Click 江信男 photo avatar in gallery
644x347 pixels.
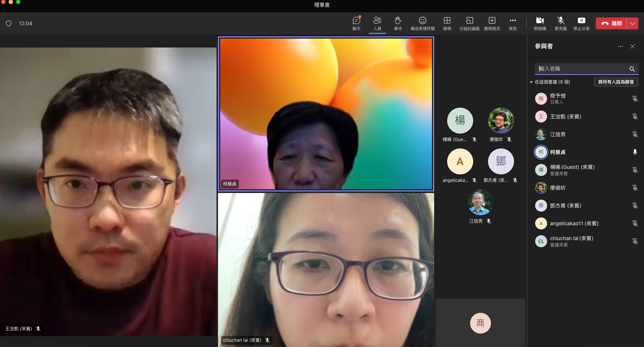coord(481,202)
